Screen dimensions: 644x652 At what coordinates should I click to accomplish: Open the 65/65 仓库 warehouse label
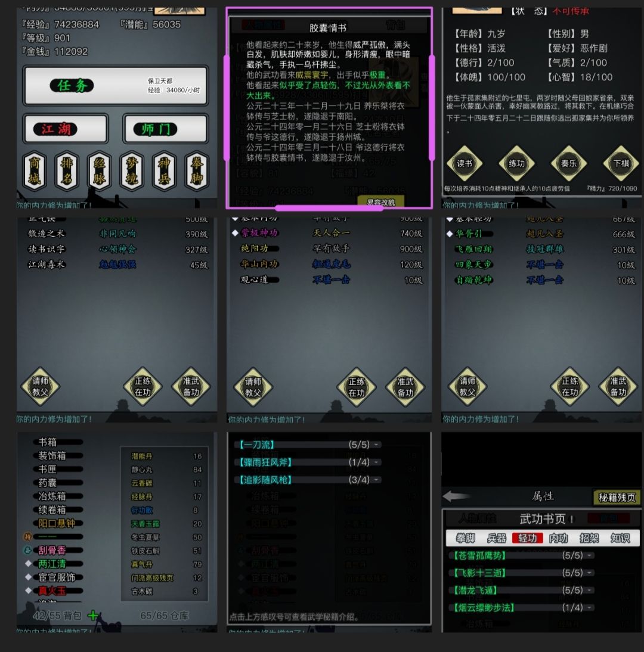165,615
